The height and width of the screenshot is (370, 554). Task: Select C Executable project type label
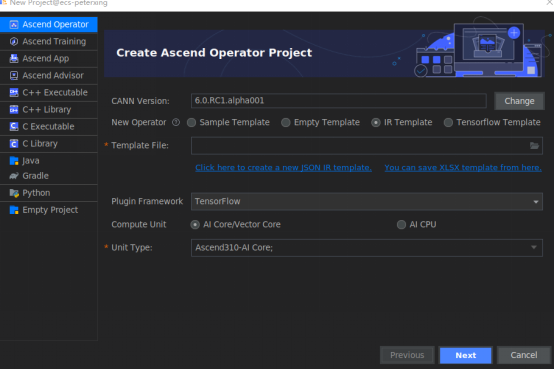[x=48, y=127]
